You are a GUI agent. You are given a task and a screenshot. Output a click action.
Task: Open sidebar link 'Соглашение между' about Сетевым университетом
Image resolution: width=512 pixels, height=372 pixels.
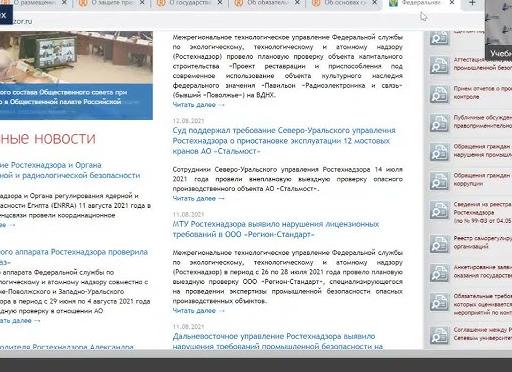click(482, 334)
